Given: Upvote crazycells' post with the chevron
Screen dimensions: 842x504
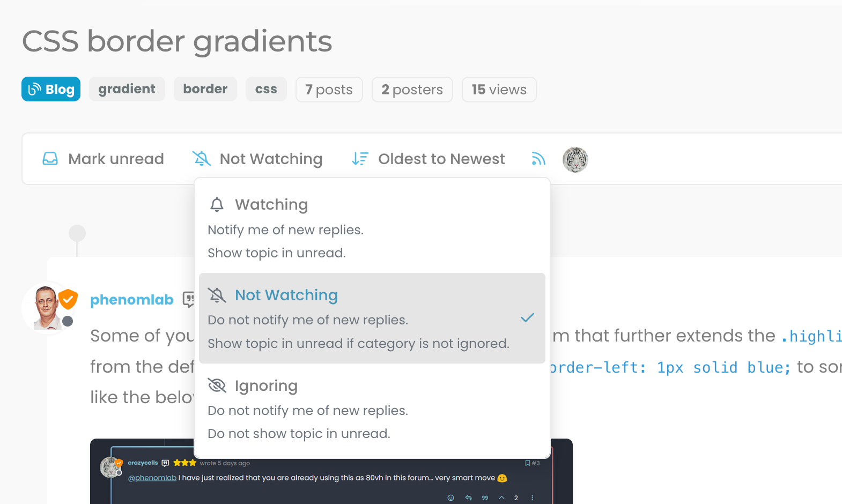Looking at the screenshot, I should coord(501,498).
